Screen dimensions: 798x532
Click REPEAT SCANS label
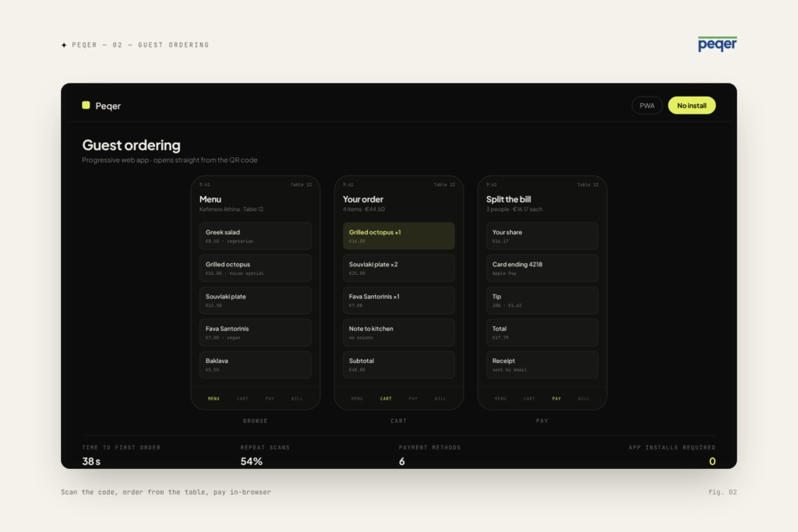(x=265, y=448)
